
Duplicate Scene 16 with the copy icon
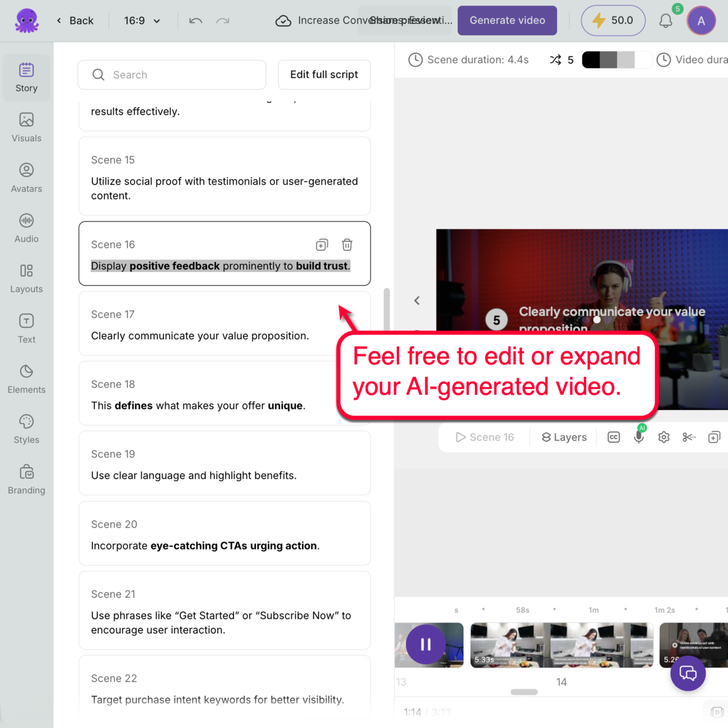pyautogui.click(x=322, y=244)
